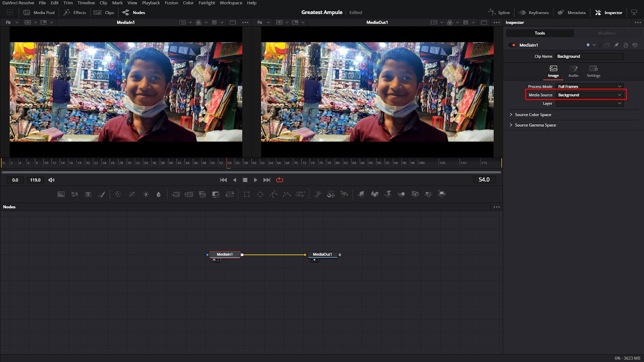Add a Camera 3D node
The image size is (644, 362).
[x=415, y=194]
